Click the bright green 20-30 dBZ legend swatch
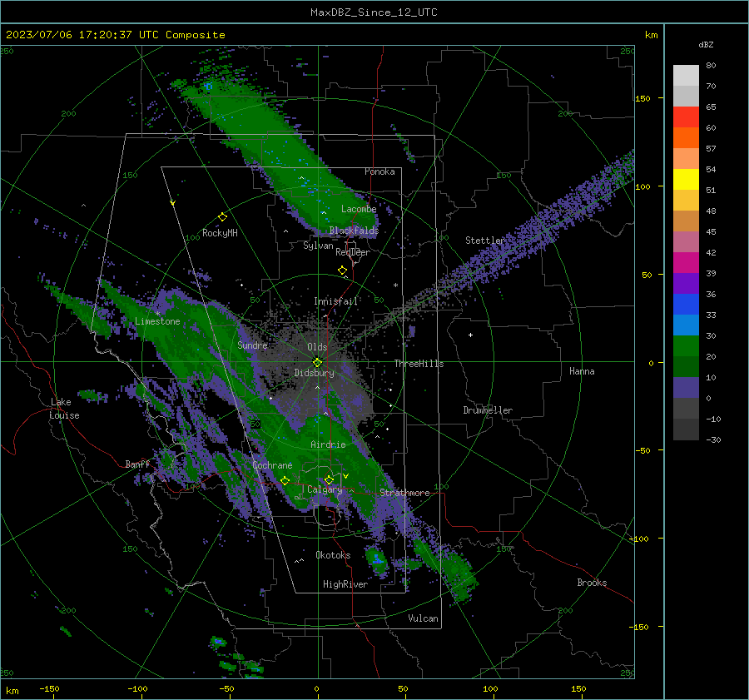 coord(686,345)
